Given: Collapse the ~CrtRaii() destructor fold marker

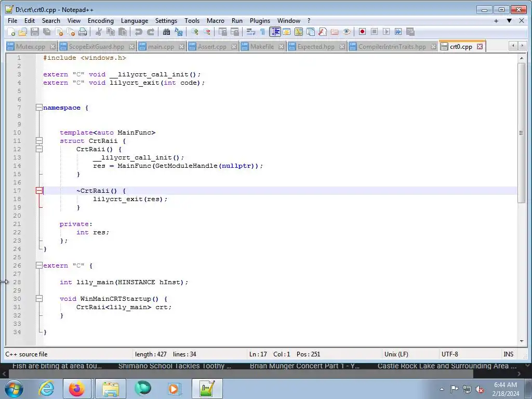Looking at the screenshot, I should pos(39,191).
